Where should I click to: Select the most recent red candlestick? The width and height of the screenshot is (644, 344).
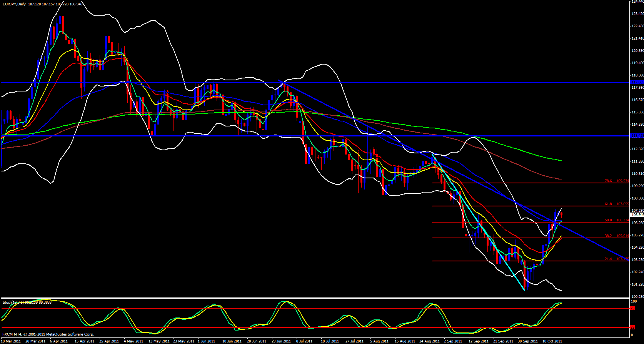click(562, 214)
